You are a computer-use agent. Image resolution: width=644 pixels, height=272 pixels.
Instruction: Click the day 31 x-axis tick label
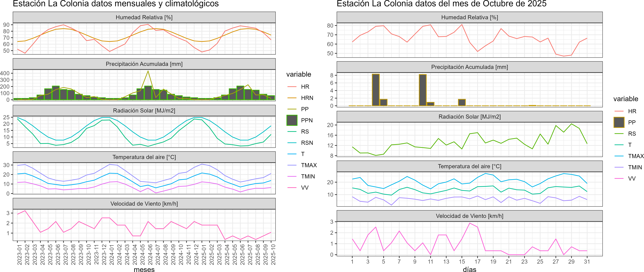pyautogui.click(x=587, y=261)
